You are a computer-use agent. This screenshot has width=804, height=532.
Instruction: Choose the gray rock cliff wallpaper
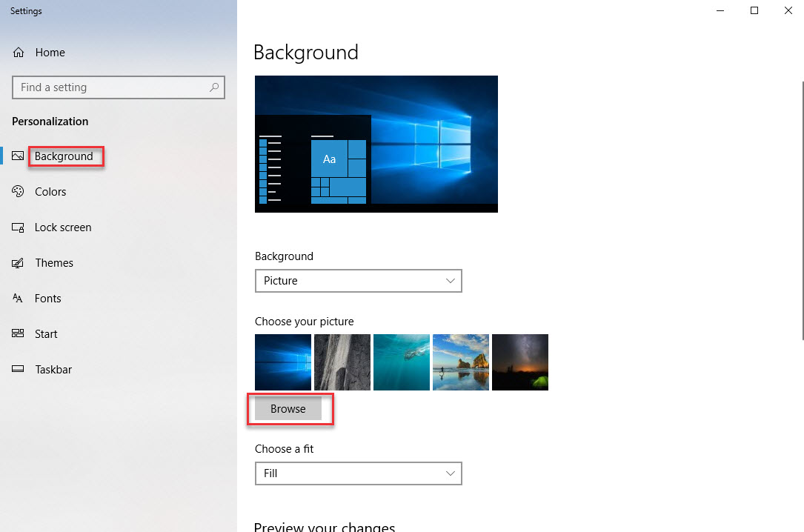click(342, 362)
